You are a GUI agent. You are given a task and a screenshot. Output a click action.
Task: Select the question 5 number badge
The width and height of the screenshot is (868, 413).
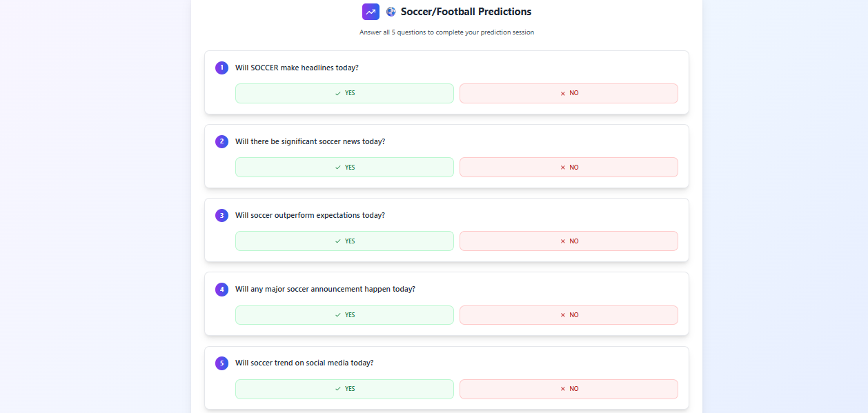click(x=221, y=363)
